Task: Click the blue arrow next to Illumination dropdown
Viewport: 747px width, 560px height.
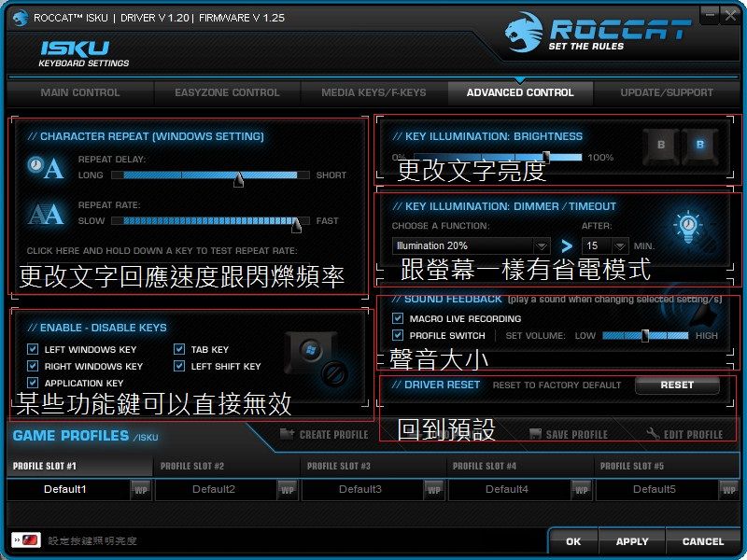Action: [x=567, y=245]
